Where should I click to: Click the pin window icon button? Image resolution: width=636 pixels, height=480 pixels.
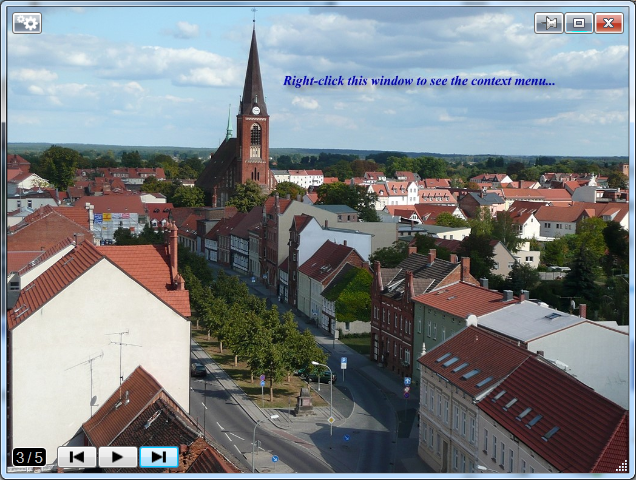pyautogui.click(x=549, y=23)
